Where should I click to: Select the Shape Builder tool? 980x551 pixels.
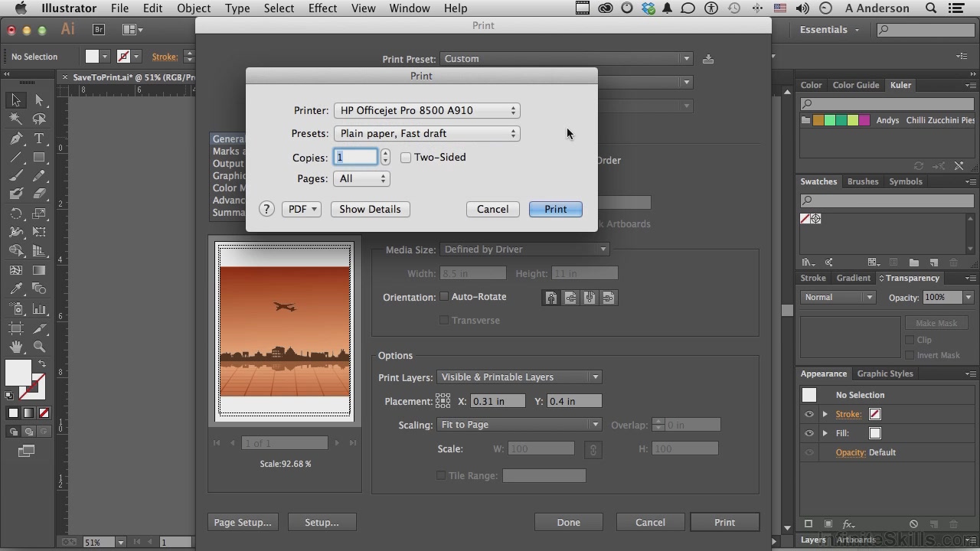click(16, 251)
